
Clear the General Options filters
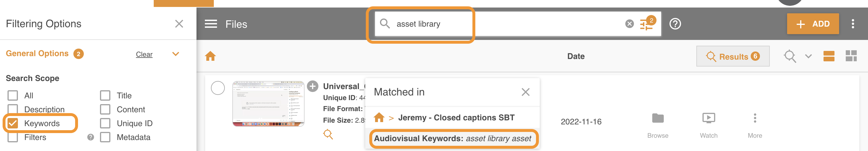(144, 55)
